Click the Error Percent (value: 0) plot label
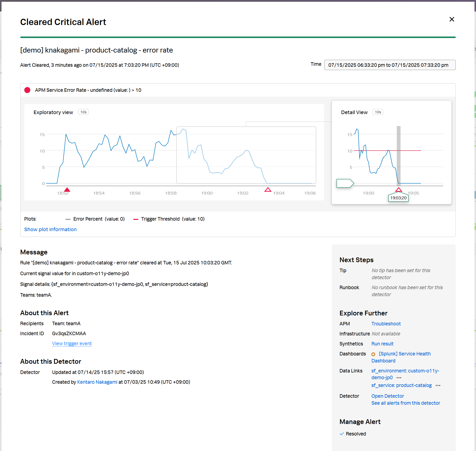Viewport: 476px width, 451px height. 99,219
